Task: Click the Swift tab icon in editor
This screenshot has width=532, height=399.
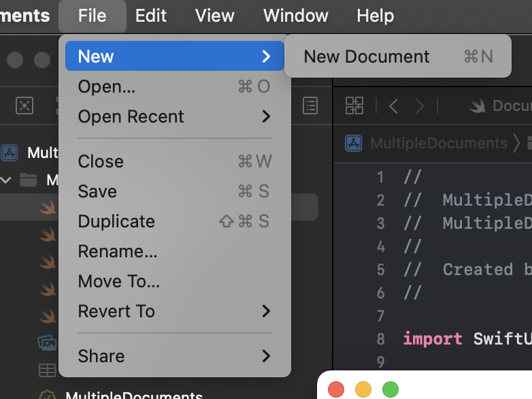Action: point(478,106)
